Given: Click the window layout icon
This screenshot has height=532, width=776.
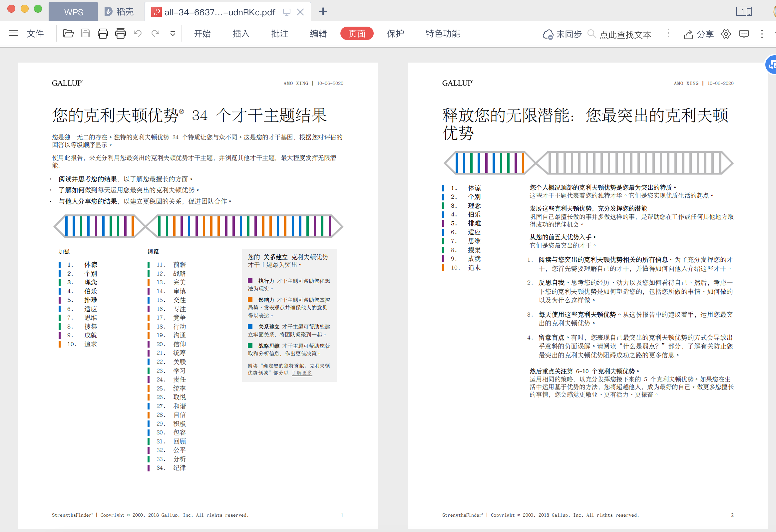Looking at the screenshot, I should [x=744, y=12].
